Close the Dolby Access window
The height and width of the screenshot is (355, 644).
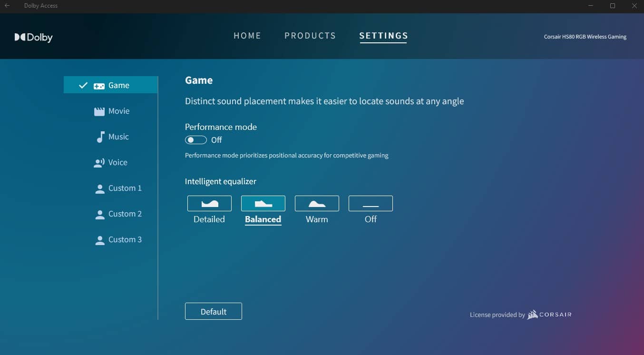pos(634,6)
